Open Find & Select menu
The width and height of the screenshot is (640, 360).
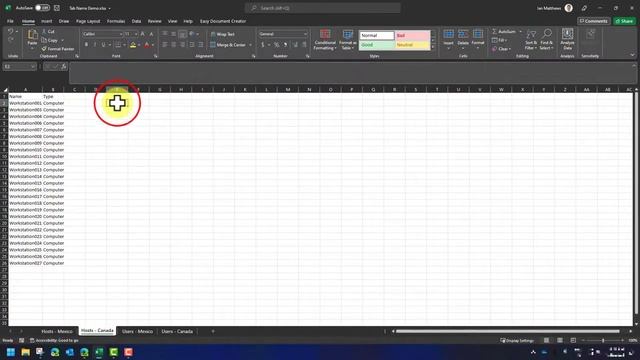pyautogui.click(x=546, y=40)
